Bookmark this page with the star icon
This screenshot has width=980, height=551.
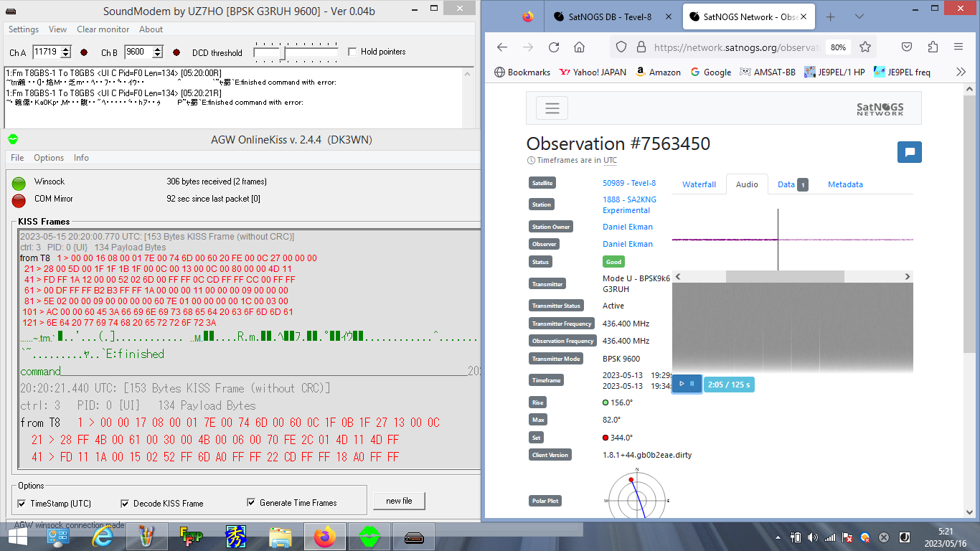865,47
